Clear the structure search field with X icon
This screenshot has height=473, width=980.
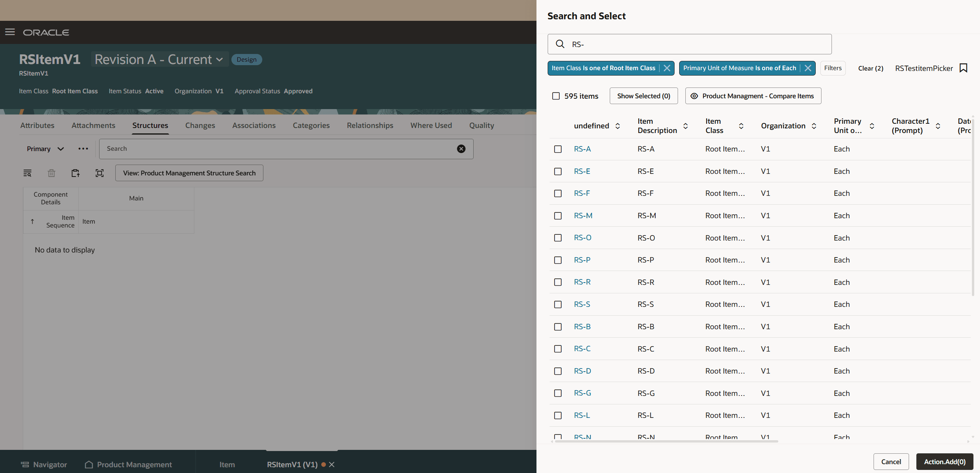[x=461, y=149]
